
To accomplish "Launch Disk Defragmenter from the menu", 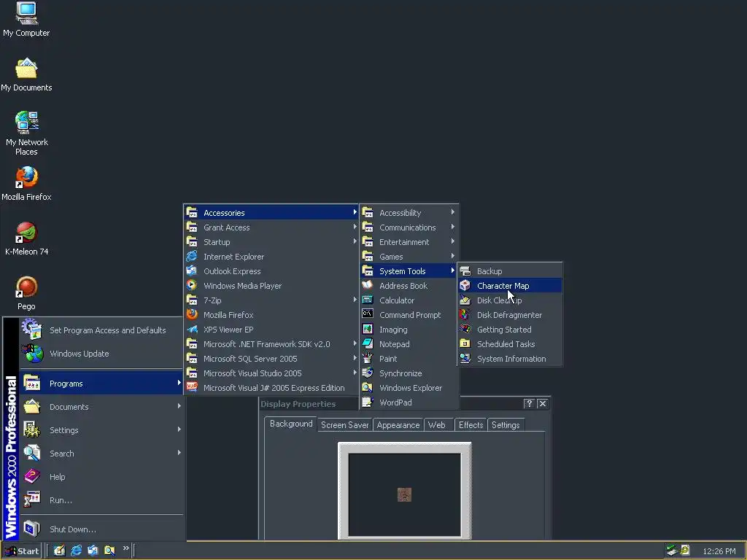I will [510, 315].
